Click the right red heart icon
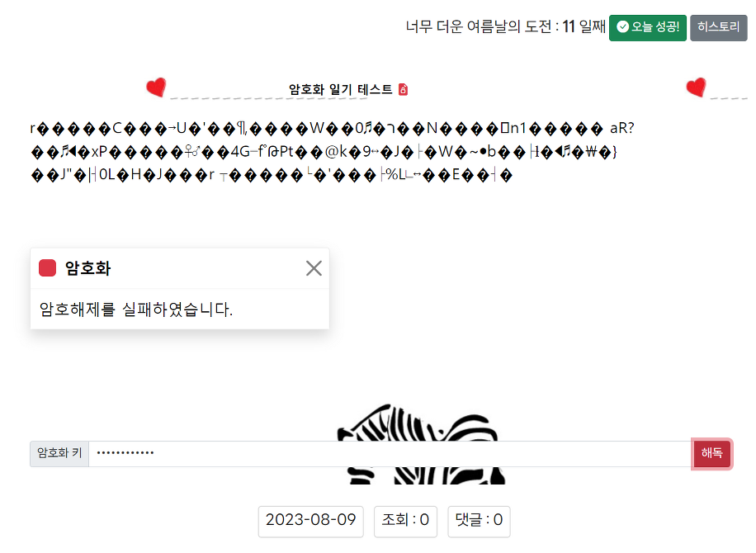The width and height of the screenshot is (756, 553). pos(696,87)
